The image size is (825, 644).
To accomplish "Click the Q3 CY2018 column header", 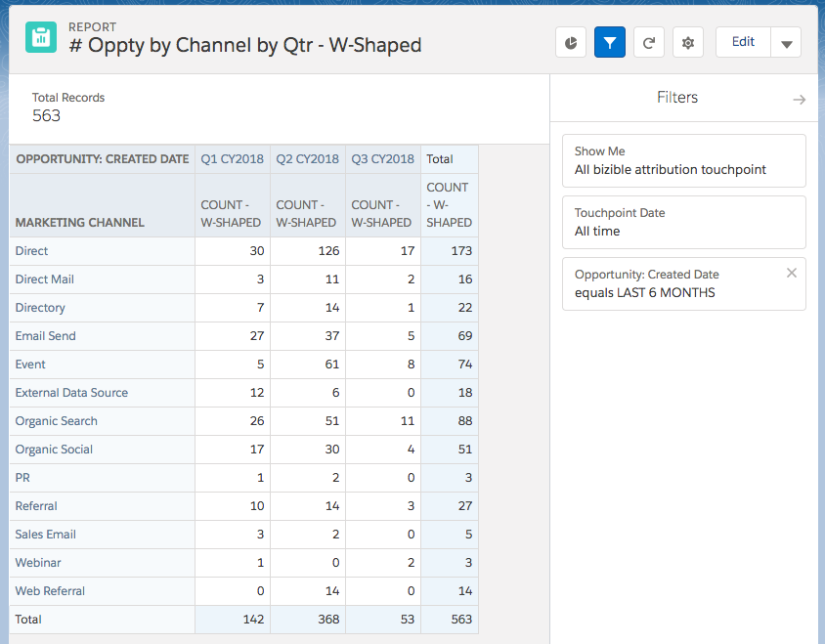I will [x=382, y=159].
